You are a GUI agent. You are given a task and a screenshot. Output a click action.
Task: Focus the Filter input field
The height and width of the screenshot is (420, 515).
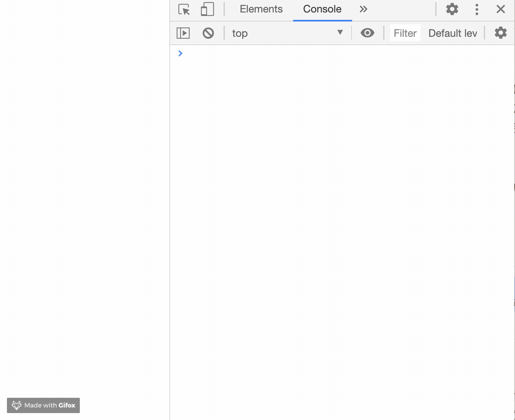[x=405, y=33]
